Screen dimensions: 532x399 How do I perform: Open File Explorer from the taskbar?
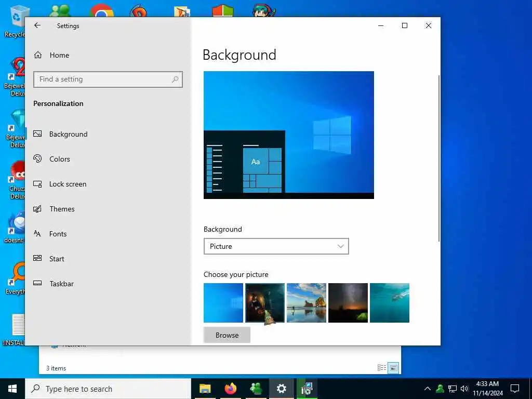point(205,389)
